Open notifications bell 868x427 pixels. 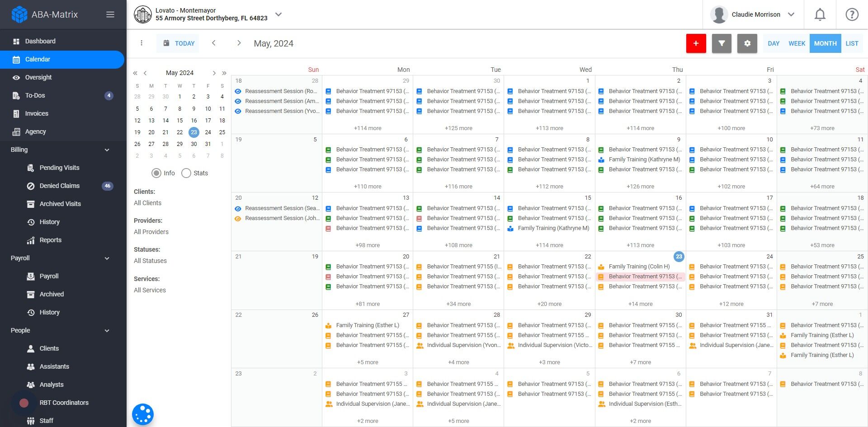pos(820,14)
